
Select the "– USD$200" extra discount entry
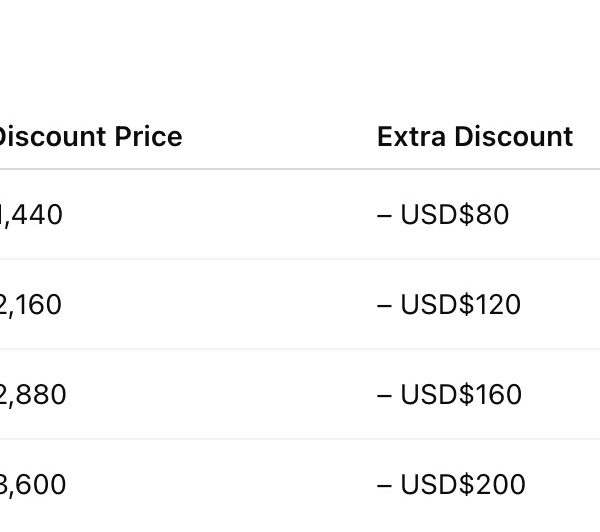pyautogui.click(x=451, y=485)
